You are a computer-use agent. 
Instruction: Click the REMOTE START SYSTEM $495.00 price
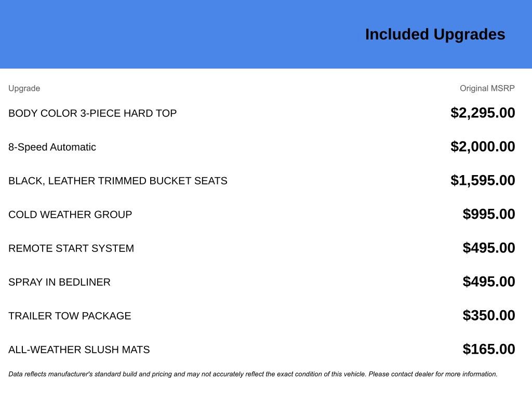(x=489, y=248)
